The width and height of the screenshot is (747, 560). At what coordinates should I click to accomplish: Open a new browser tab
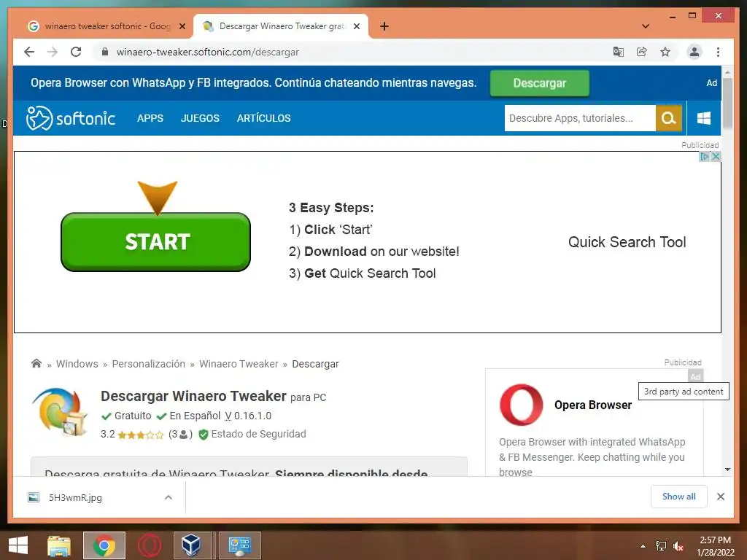384,26
